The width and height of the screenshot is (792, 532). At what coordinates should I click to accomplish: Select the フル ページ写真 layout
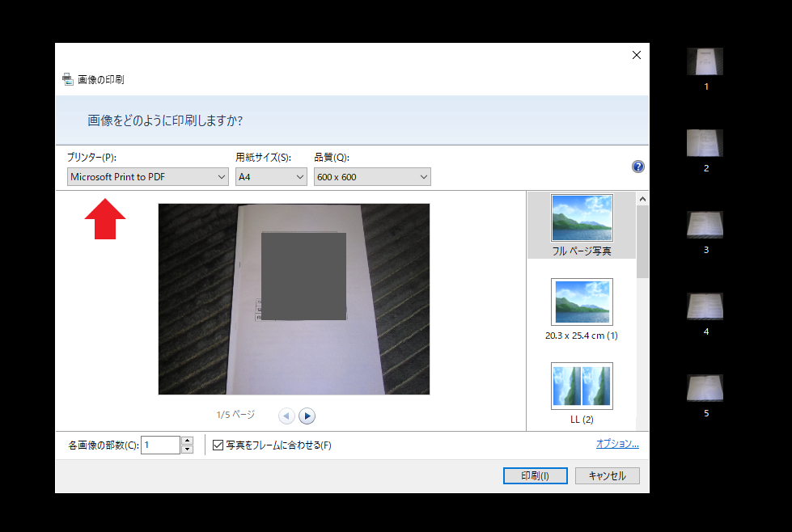(582, 226)
